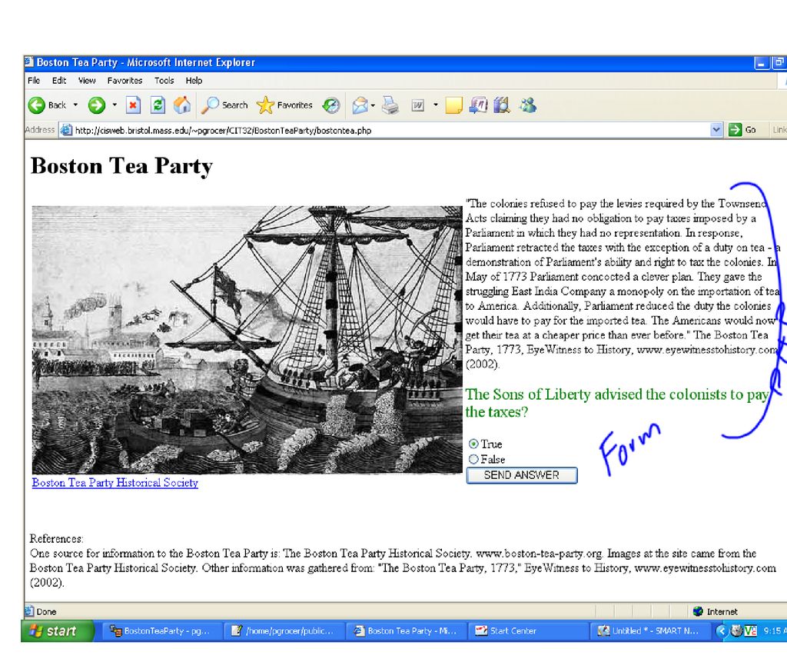
Task: Click the green Sons of Liberty question text
Action: coord(616,403)
